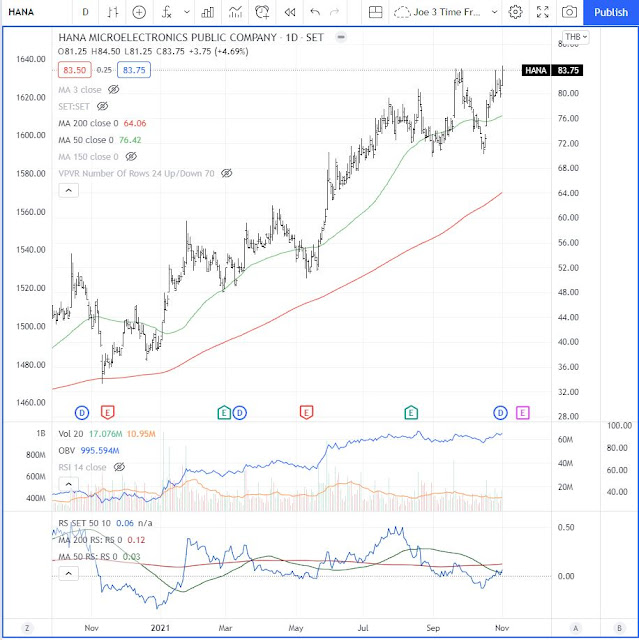Start bar replay with the rewind icon
Screen dimensions: 639x640
290,12
